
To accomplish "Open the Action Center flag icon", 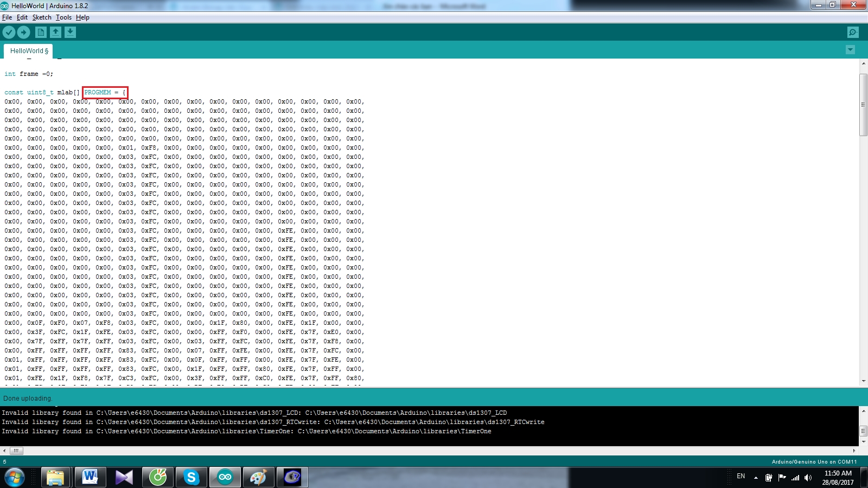I will point(782,478).
